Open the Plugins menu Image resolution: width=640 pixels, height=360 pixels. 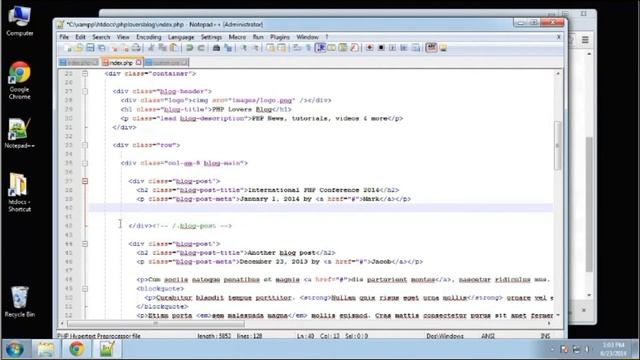tap(280, 37)
